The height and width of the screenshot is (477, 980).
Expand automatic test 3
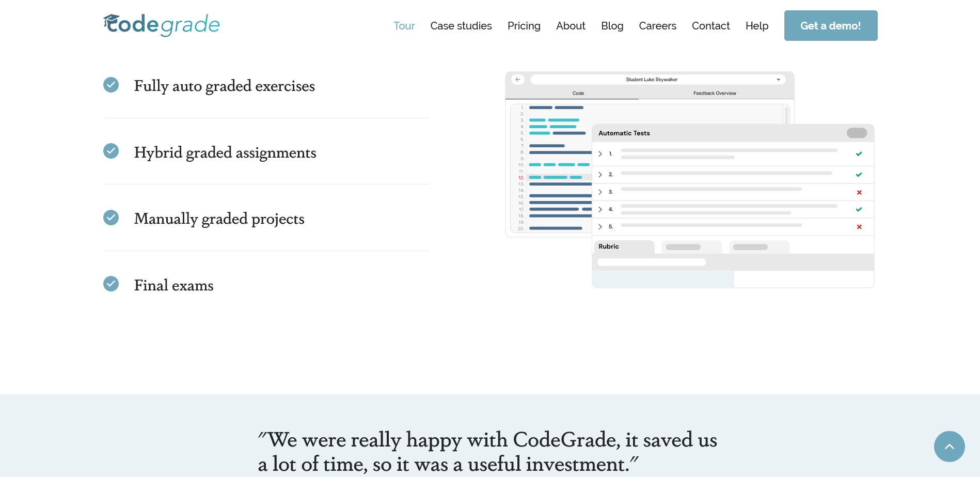click(600, 192)
